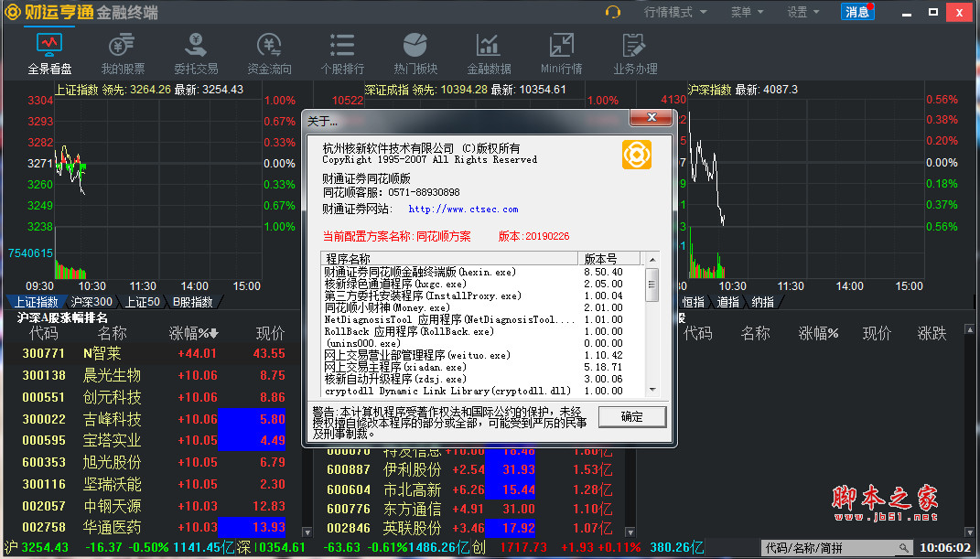
Task: Select Money.exe row in program list
Action: 483,308
